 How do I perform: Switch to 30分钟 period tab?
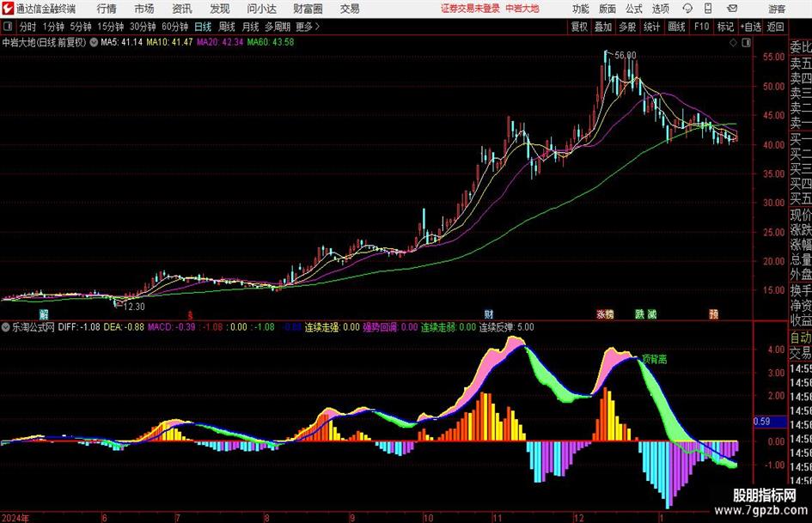[x=143, y=27]
